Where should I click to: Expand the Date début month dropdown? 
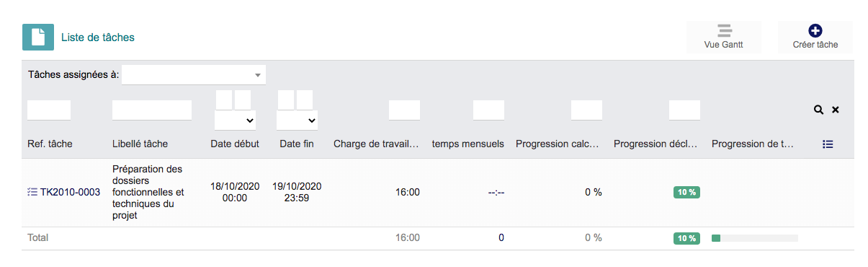coord(236,120)
